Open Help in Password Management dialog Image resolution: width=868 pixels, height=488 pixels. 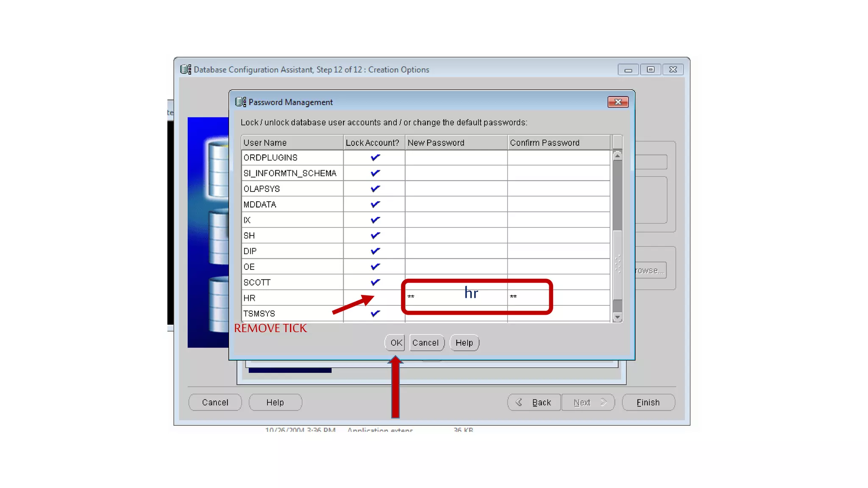click(x=464, y=343)
